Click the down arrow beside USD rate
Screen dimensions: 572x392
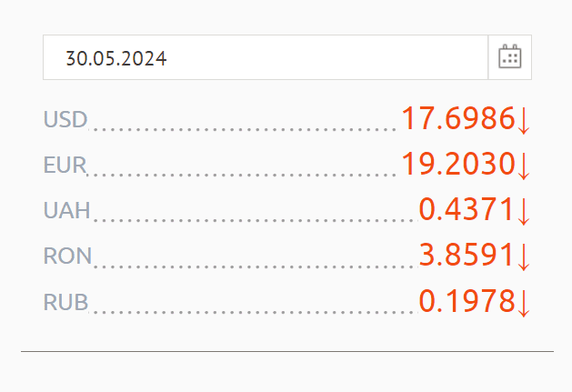click(x=523, y=120)
